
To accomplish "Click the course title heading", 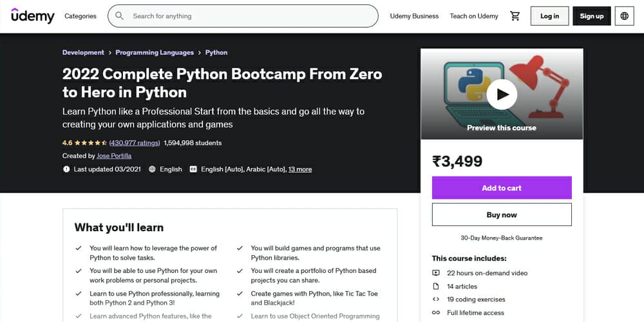I will 222,83.
